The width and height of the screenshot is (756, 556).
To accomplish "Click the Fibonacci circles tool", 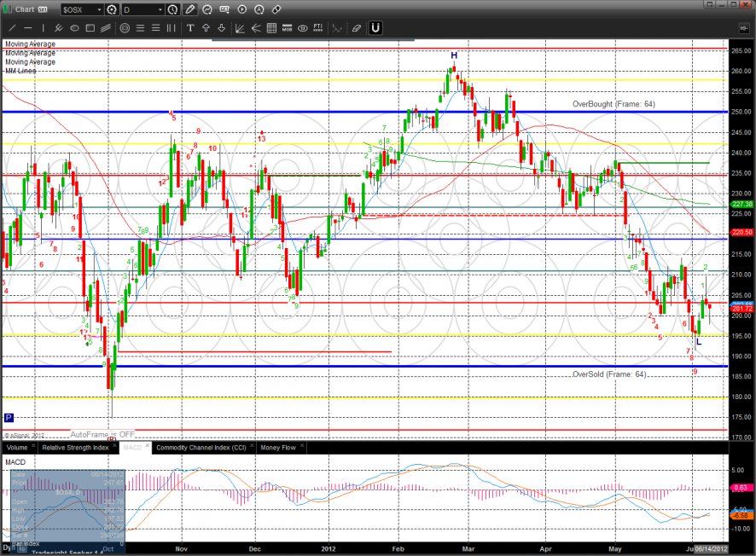I will (125, 28).
